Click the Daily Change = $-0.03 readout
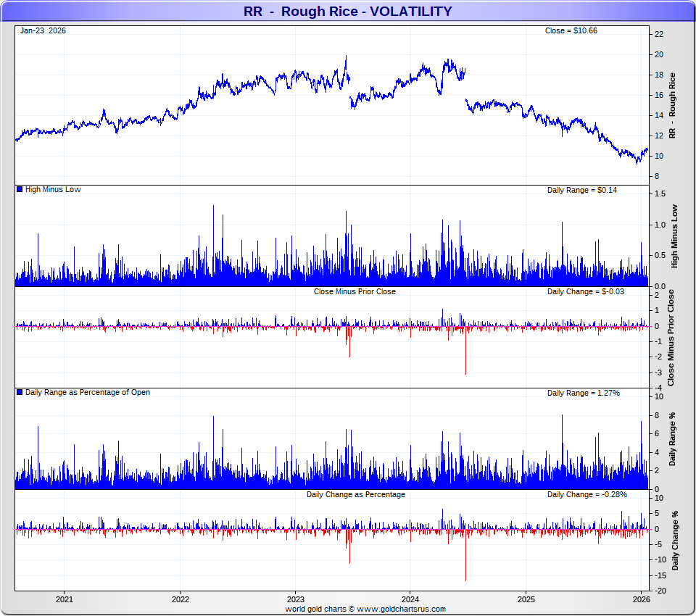Viewport: 696px width, 616px height. [x=585, y=291]
